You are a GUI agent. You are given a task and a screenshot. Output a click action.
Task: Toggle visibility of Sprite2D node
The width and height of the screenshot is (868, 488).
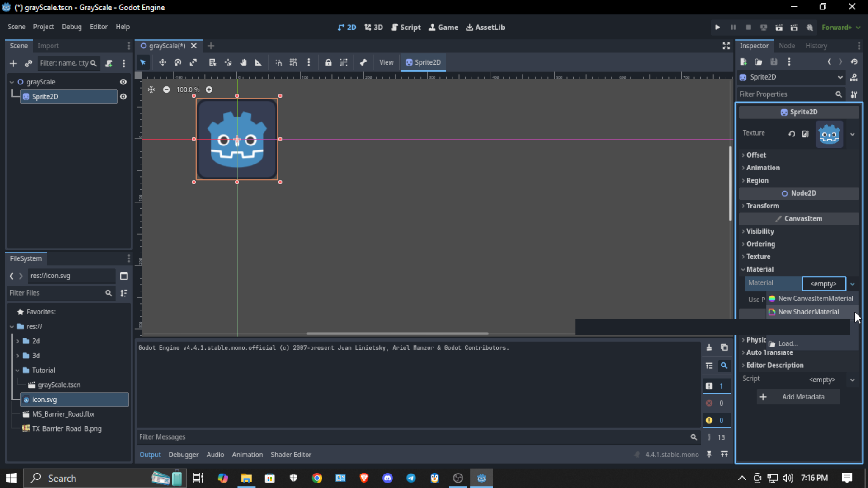(x=123, y=97)
